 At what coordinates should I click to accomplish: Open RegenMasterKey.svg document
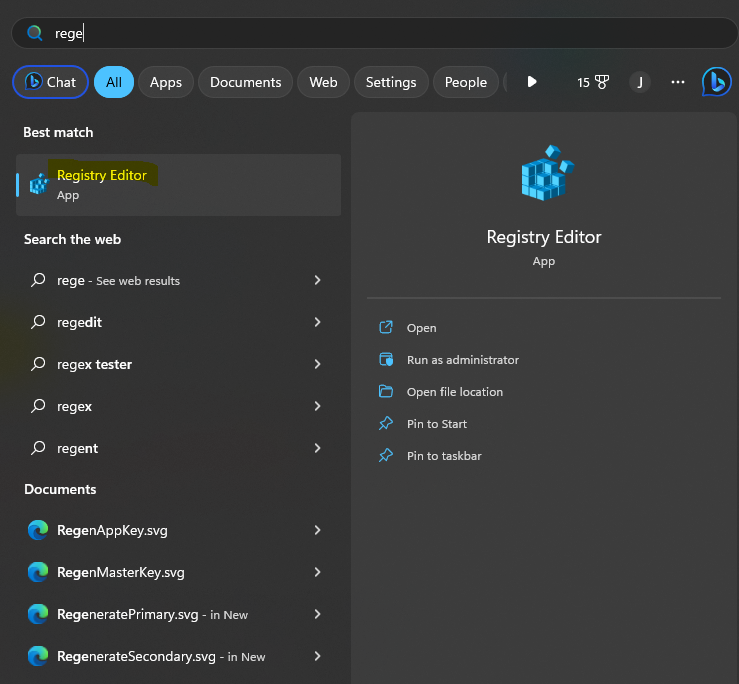pos(179,572)
